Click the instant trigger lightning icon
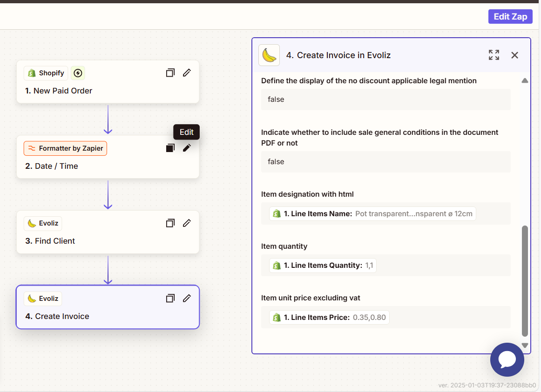This screenshot has width=541, height=392. point(78,73)
